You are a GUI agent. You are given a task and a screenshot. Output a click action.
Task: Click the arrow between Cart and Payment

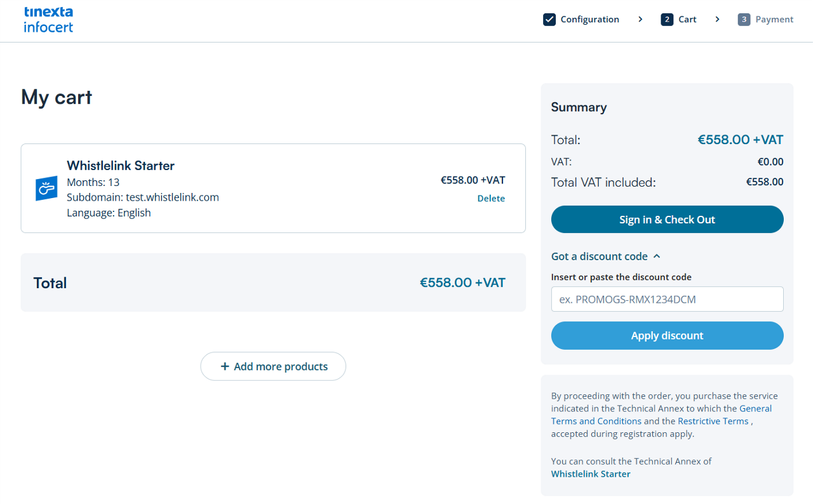click(717, 20)
